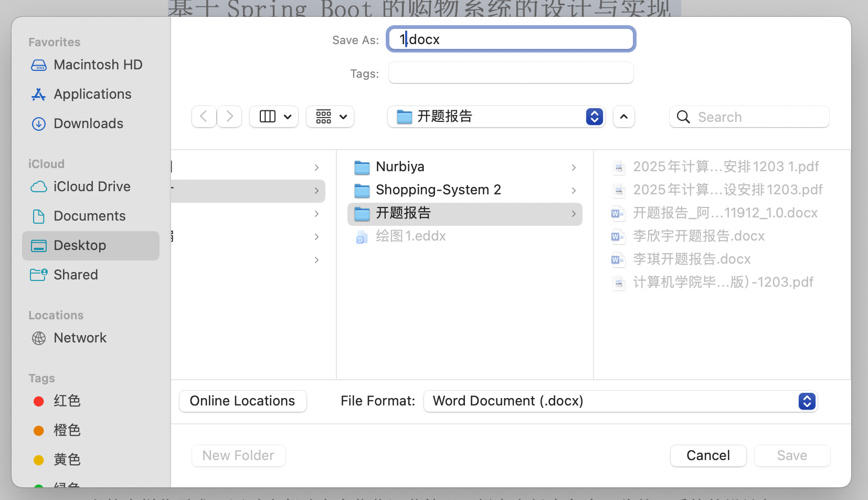The image size is (868, 500).
Task: Change the File Format dropdown
Action: coord(620,401)
